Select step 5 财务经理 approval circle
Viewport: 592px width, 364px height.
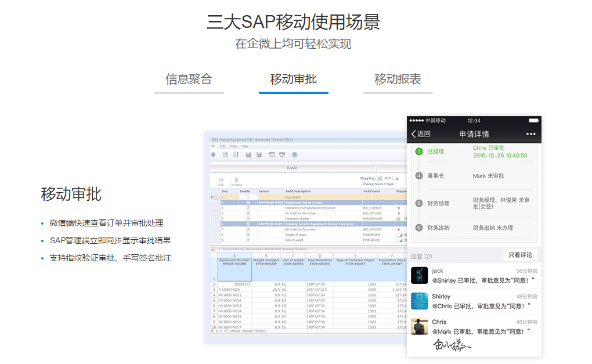coord(418,203)
